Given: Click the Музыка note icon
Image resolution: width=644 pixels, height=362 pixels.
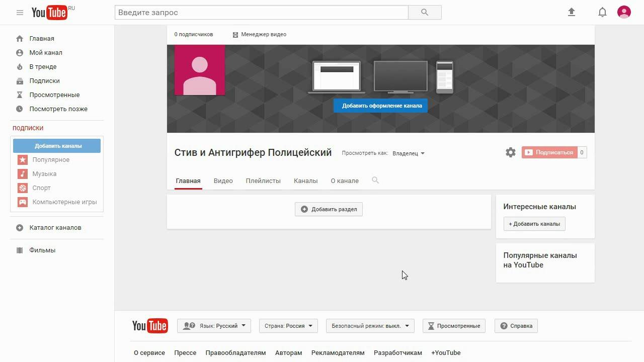Looking at the screenshot, I should coord(23,174).
